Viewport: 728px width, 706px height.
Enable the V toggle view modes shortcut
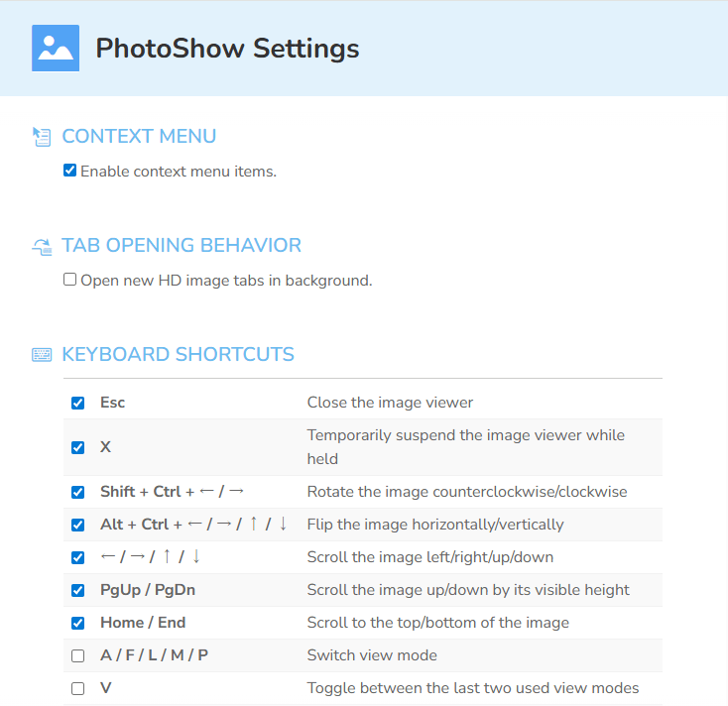[x=78, y=688]
